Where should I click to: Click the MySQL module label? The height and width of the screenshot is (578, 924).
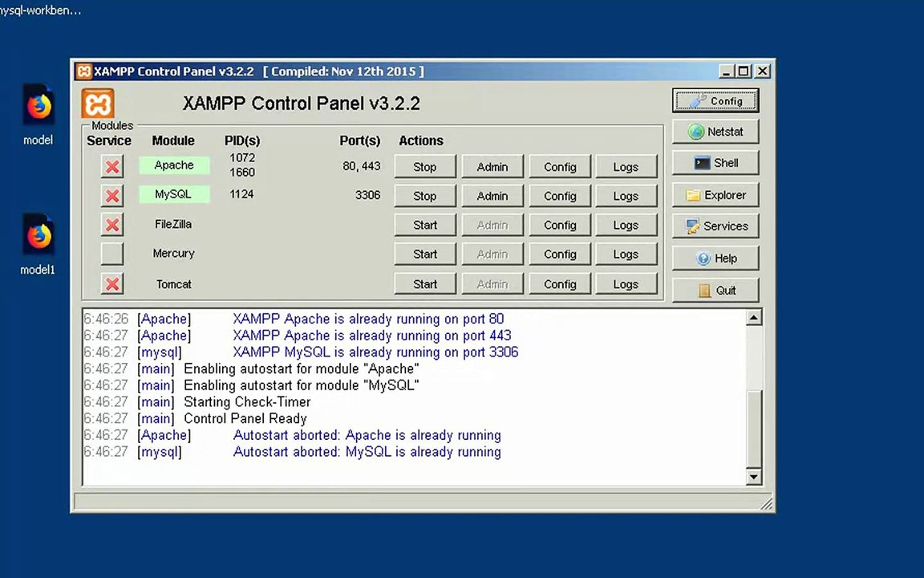[x=174, y=194]
